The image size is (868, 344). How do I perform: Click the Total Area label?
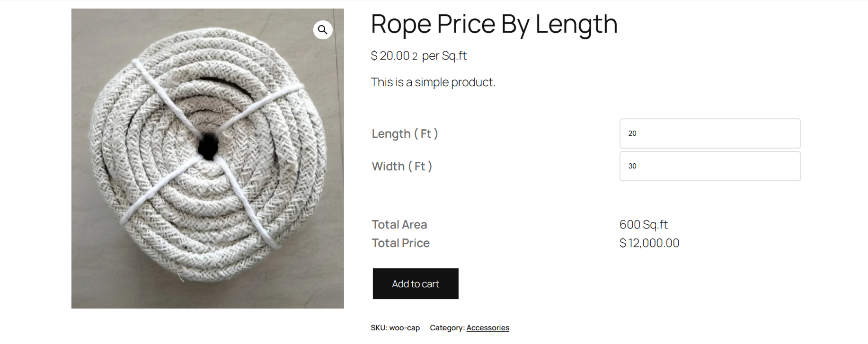pos(399,225)
